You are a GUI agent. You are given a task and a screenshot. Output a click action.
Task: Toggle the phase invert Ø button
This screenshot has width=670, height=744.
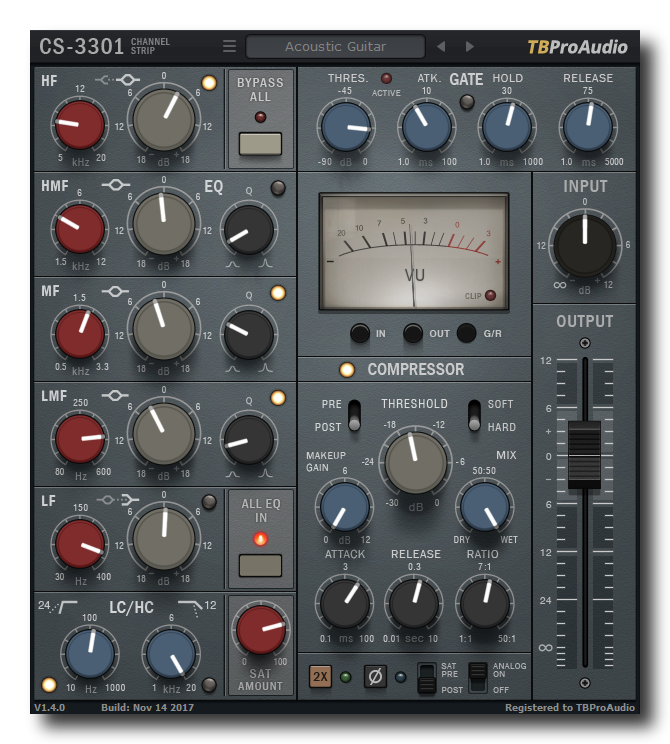375,676
